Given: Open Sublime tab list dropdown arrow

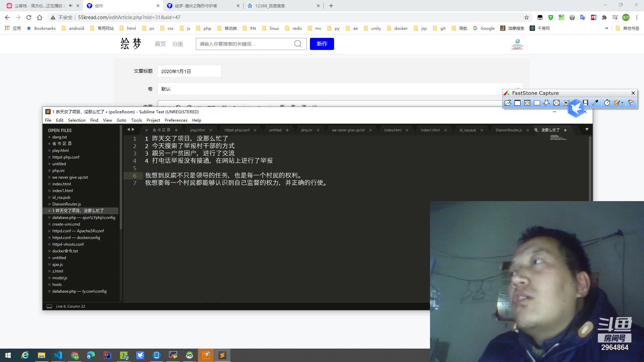Looking at the screenshot, I should pyautogui.click(x=587, y=129).
